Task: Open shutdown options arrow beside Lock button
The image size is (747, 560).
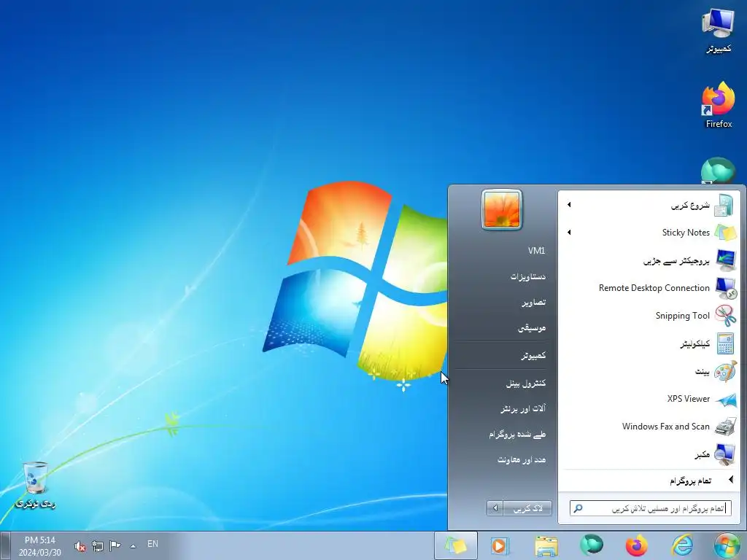Action: [495, 508]
